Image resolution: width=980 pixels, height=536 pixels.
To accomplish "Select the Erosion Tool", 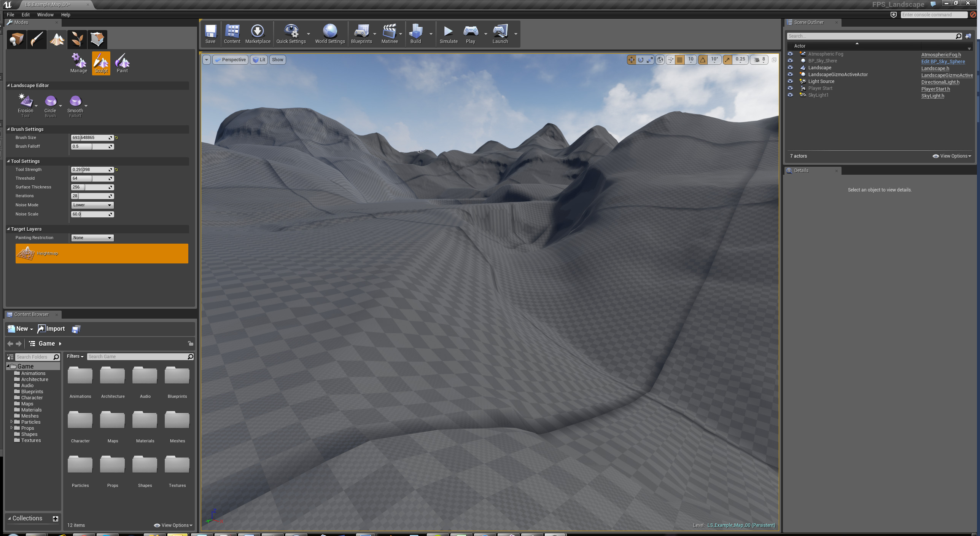I will click(x=25, y=104).
